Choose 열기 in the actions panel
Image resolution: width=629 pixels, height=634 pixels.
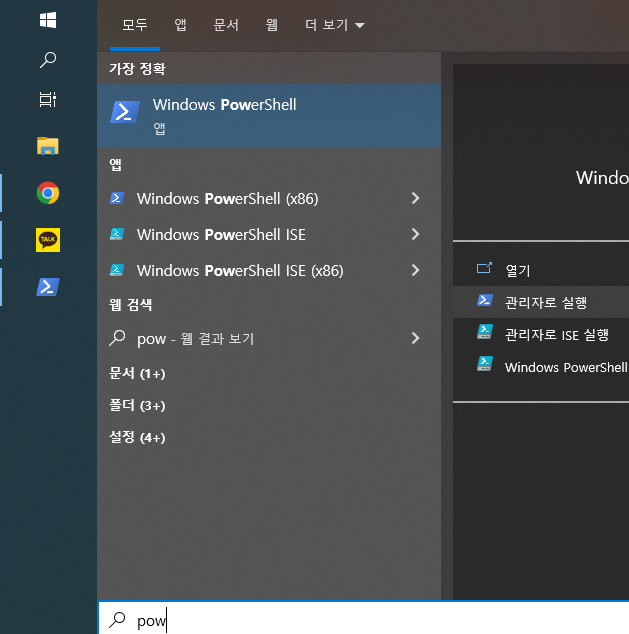point(541,270)
